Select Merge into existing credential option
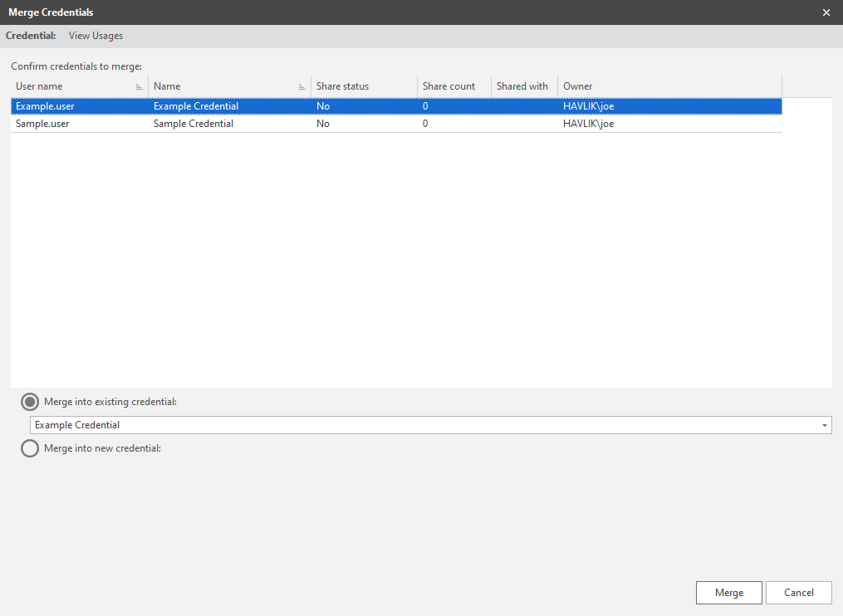The width and height of the screenshot is (843, 616). point(30,402)
